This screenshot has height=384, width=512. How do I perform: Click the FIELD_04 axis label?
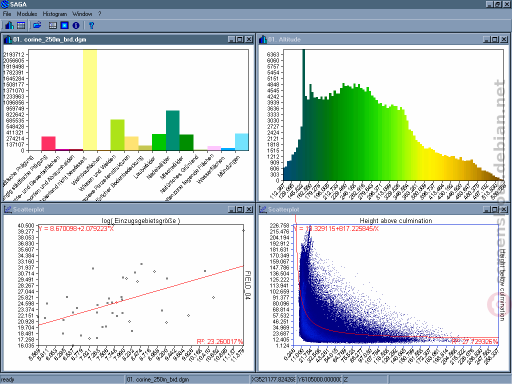248,285
